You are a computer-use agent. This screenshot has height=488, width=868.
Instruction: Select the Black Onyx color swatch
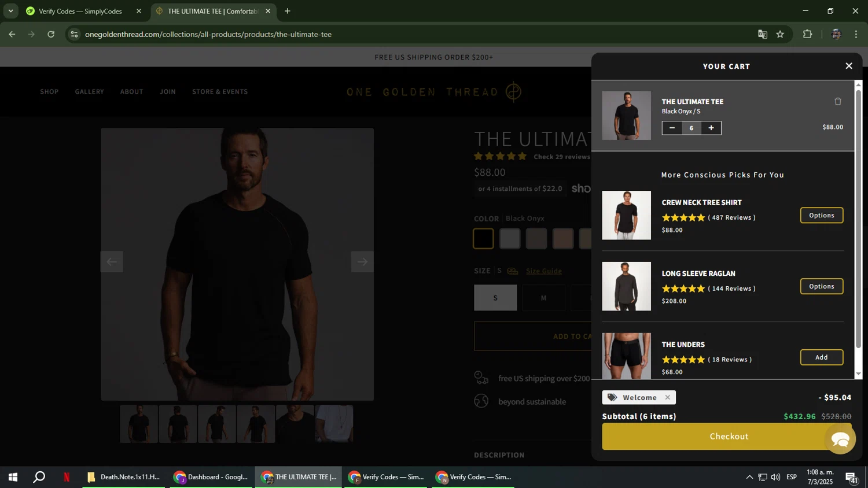(483, 238)
